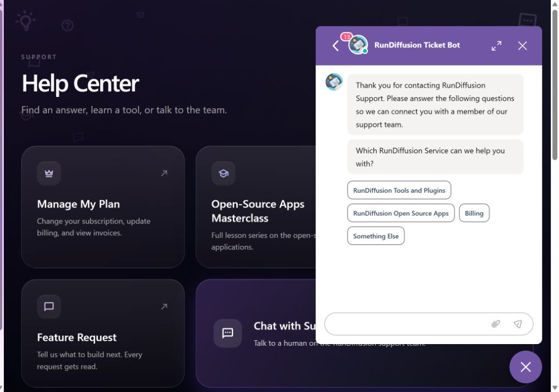
Task: Attach a file with the paperclip icon
Action: click(496, 324)
